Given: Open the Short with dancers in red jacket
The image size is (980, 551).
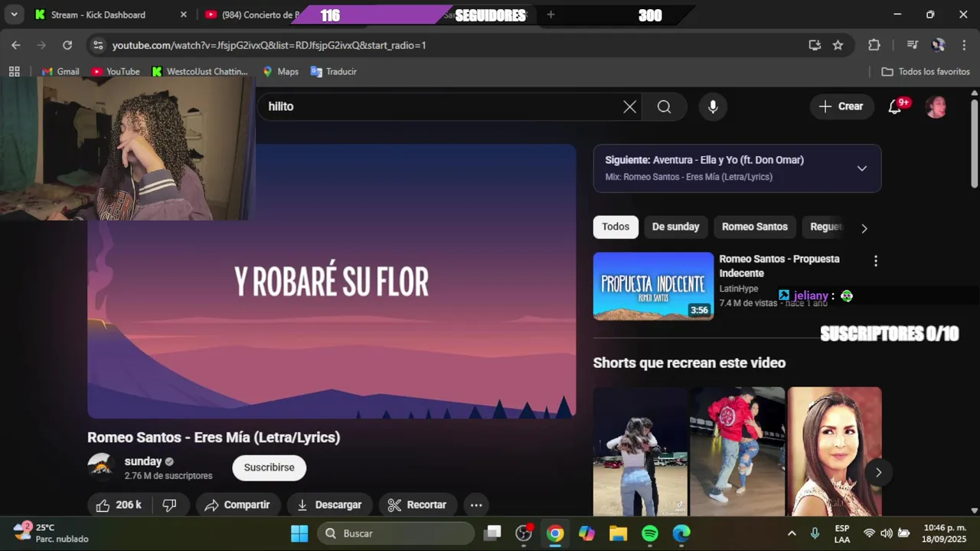Looking at the screenshot, I should pyautogui.click(x=737, y=452).
